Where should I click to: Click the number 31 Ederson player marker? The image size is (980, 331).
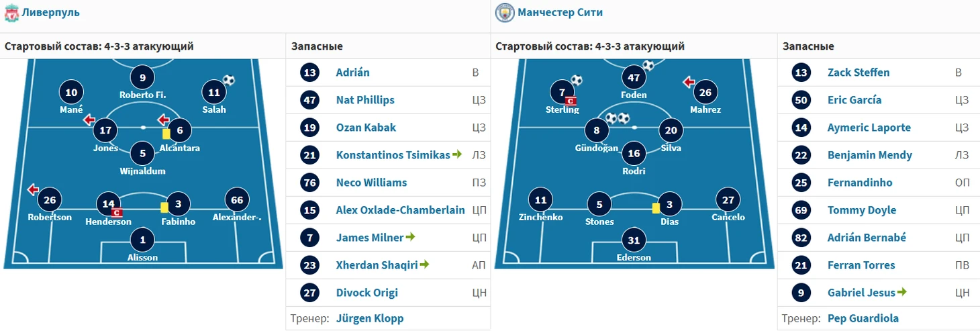[x=634, y=239]
